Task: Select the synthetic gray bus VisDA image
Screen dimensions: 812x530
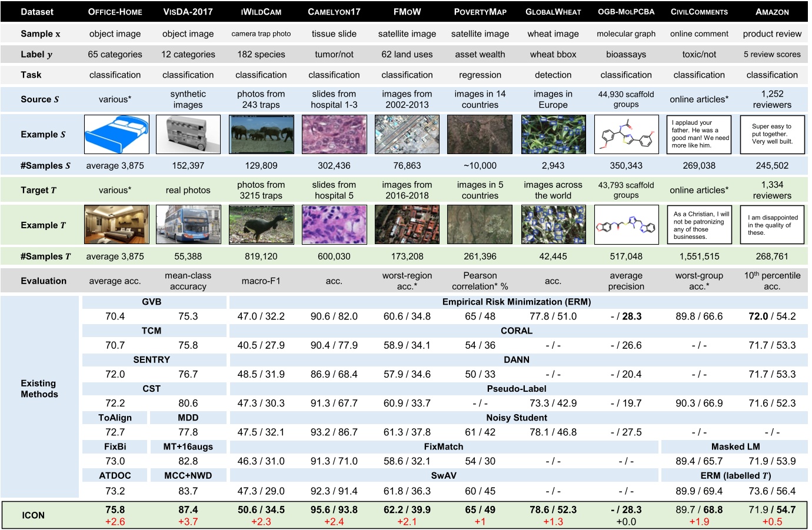Action: coord(188,135)
